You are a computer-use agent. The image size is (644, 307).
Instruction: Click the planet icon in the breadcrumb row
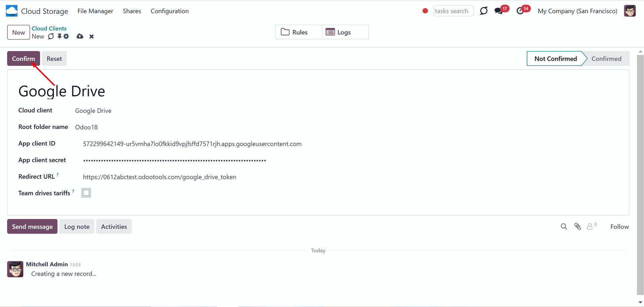tap(51, 36)
